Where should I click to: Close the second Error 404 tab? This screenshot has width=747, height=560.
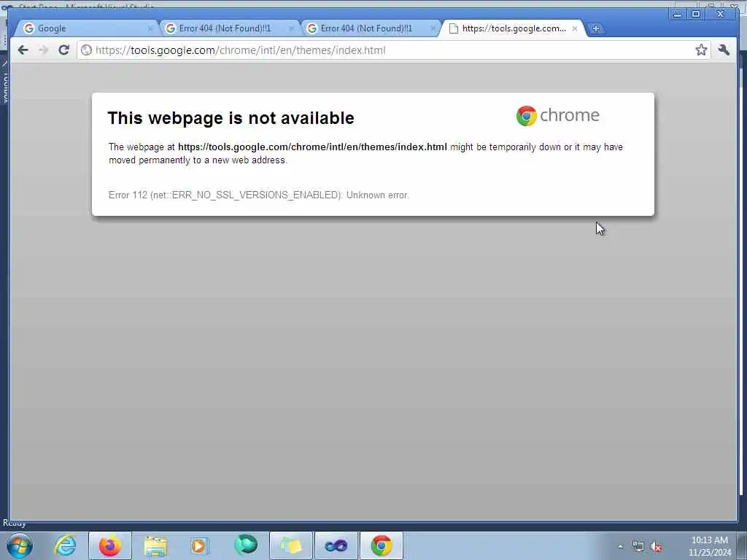click(433, 28)
